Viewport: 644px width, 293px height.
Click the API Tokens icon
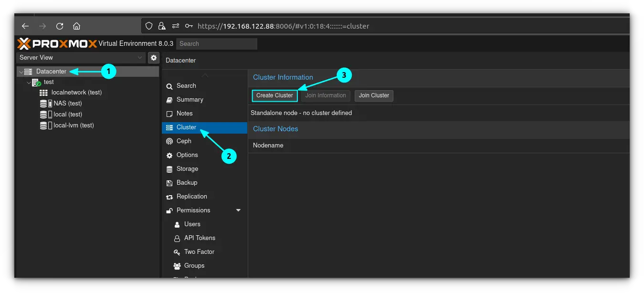point(177,238)
